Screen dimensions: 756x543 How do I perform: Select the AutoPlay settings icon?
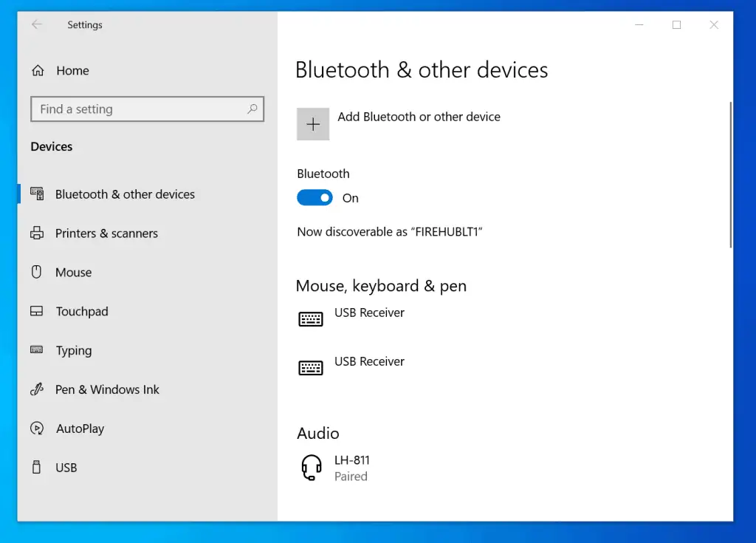tap(37, 428)
